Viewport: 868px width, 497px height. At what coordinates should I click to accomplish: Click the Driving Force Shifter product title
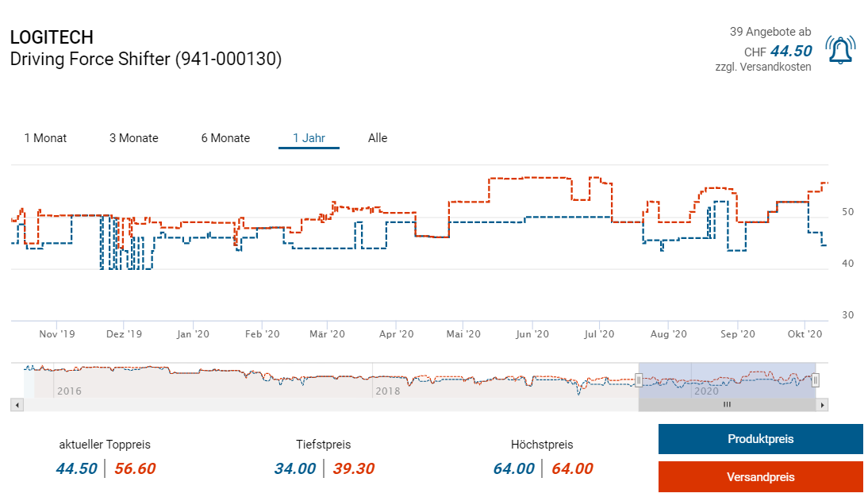146,59
